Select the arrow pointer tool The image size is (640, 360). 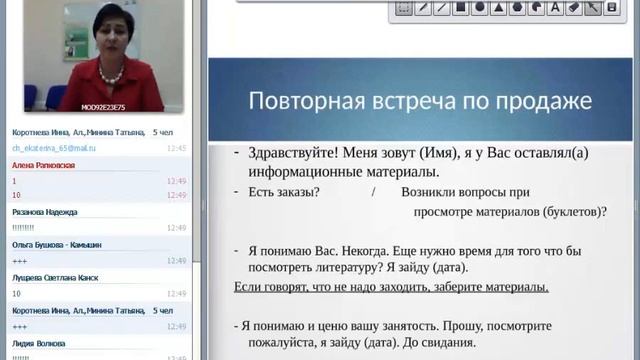pyautogui.click(x=593, y=8)
